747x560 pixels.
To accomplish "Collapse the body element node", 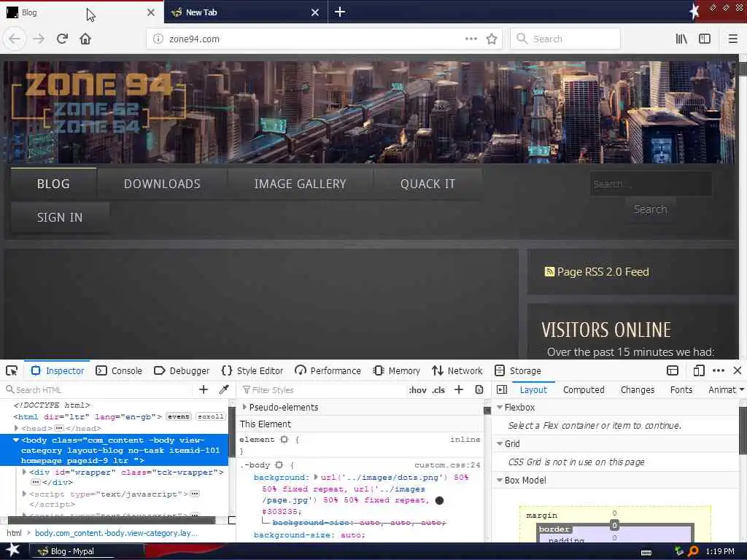I will 16,440.
